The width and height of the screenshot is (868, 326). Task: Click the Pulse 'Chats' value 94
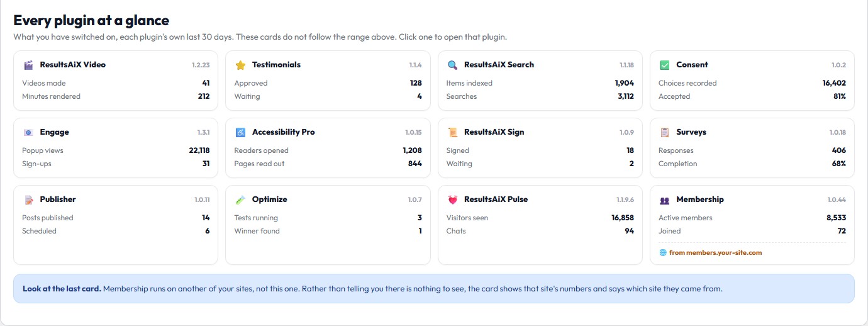(630, 231)
